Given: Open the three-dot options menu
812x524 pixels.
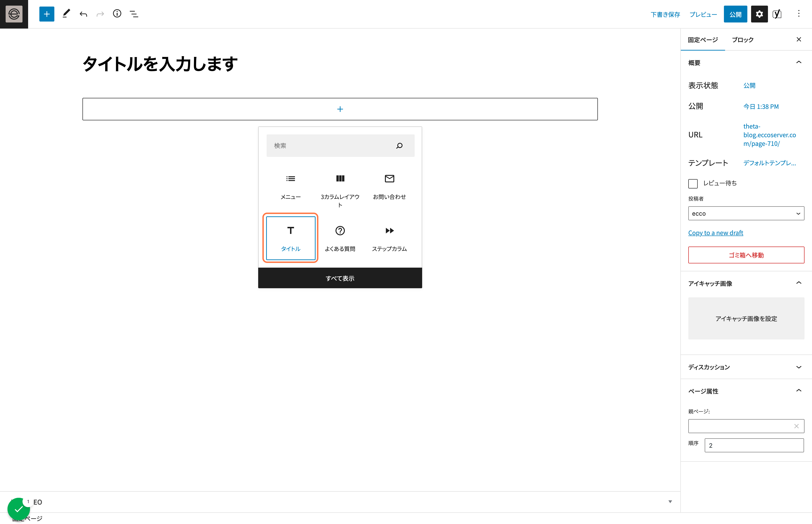Looking at the screenshot, I should click(x=799, y=14).
